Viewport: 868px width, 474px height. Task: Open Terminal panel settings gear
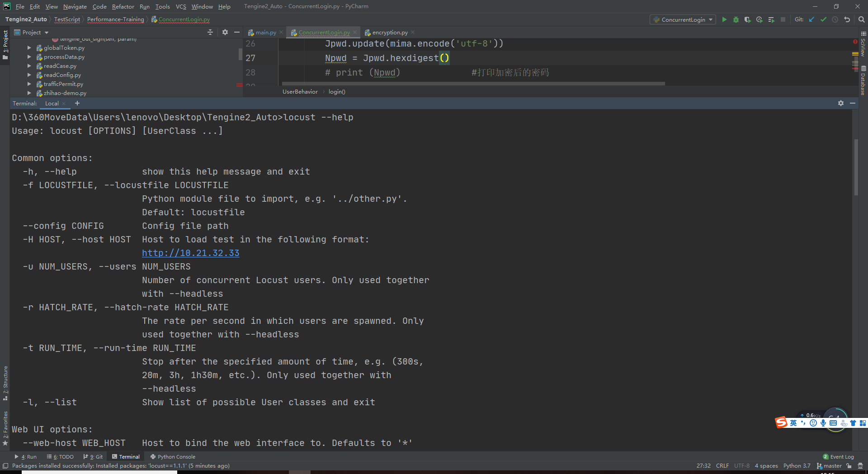pyautogui.click(x=841, y=103)
